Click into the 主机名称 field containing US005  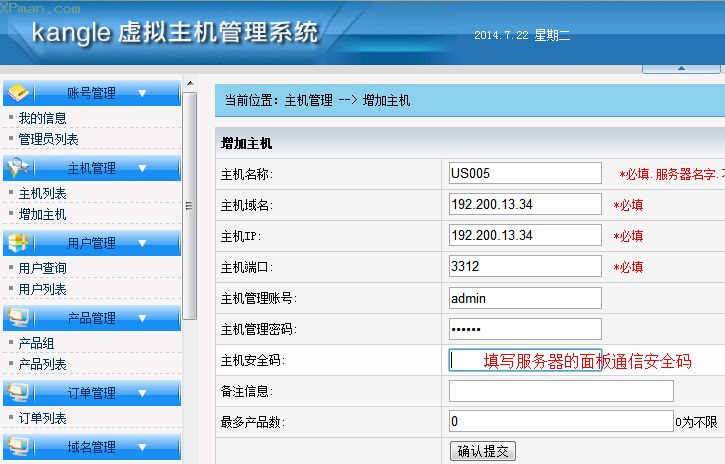tap(525, 173)
